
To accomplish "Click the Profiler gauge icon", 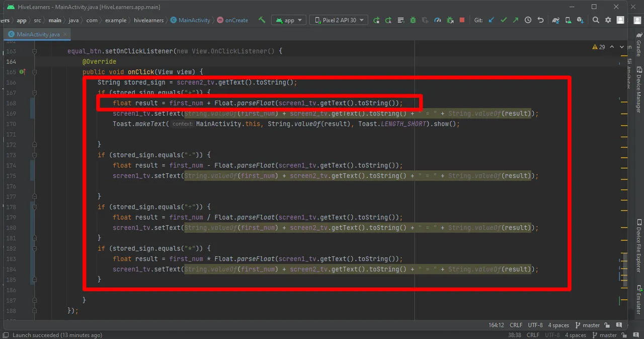I will (x=437, y=20).
